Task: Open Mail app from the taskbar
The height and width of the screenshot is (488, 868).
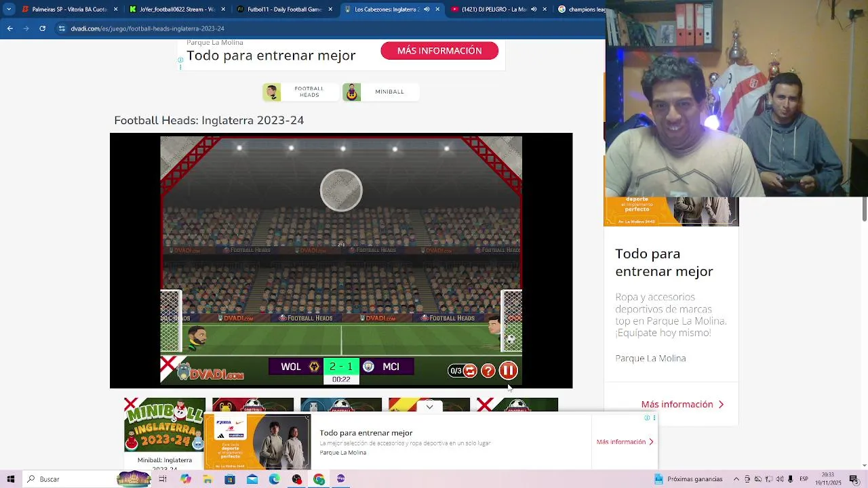Action: pos(252,479)
